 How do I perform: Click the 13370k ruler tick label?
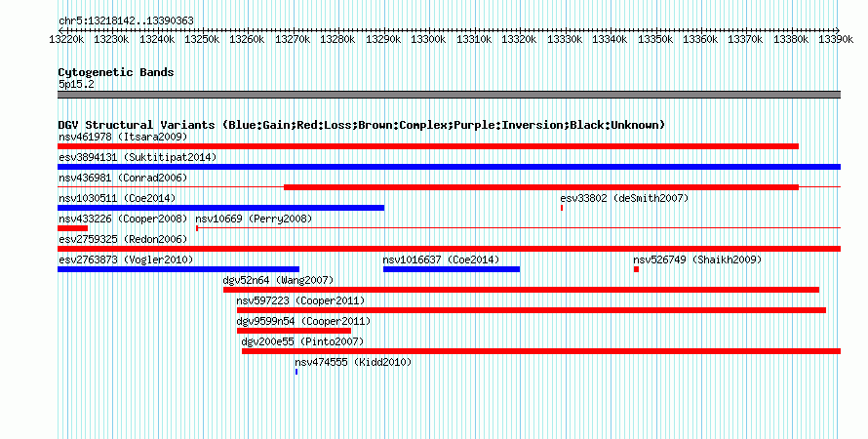click(746, 39)
